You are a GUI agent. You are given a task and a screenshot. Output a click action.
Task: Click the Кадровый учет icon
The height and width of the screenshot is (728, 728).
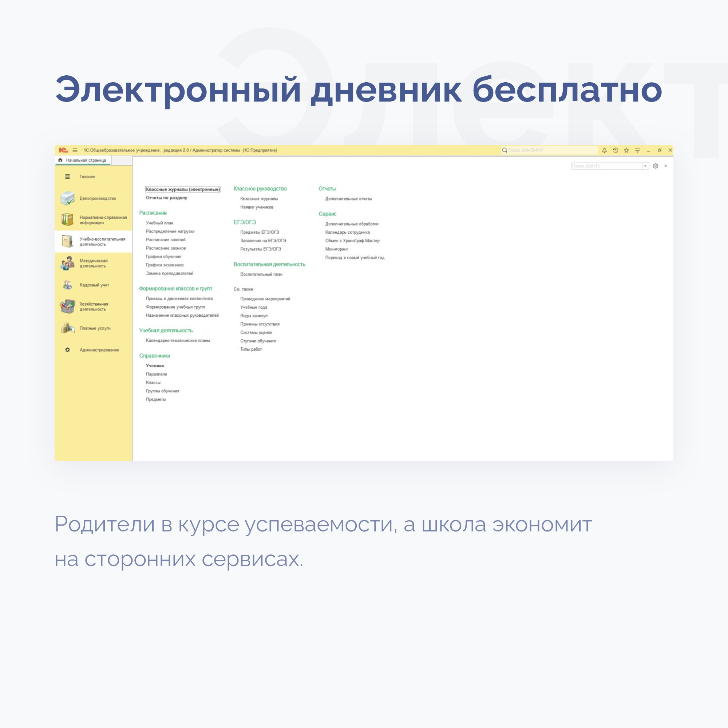[x=67, y=285]
